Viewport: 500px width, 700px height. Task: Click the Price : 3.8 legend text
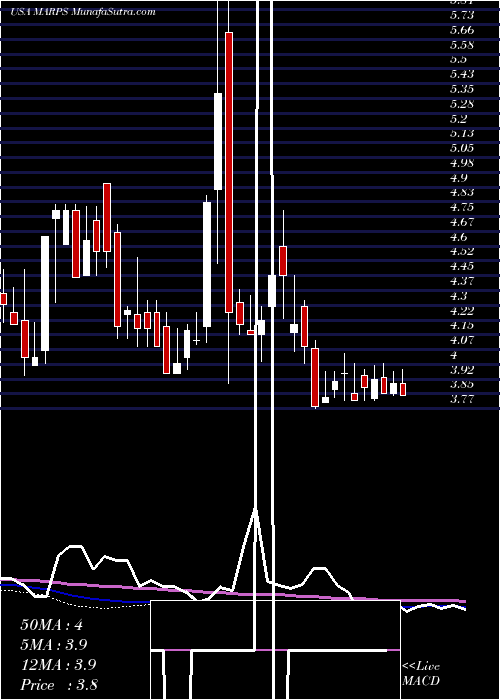click(59, 685)
